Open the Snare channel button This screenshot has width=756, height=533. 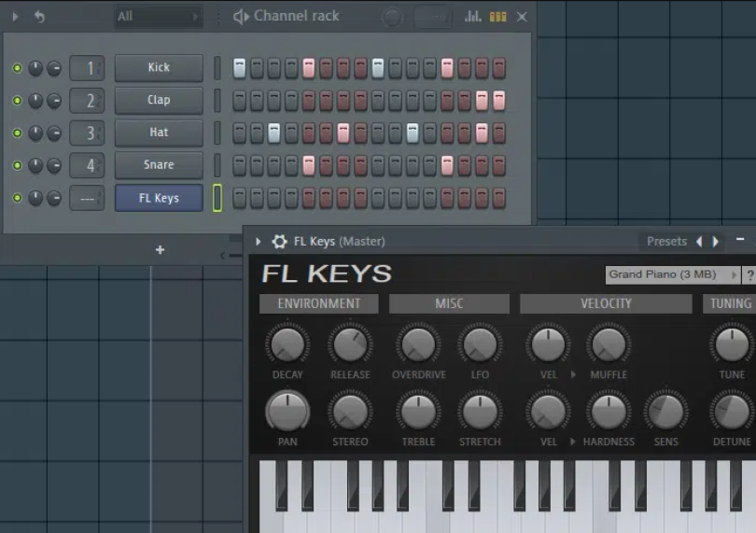click(x=159, y=165)
